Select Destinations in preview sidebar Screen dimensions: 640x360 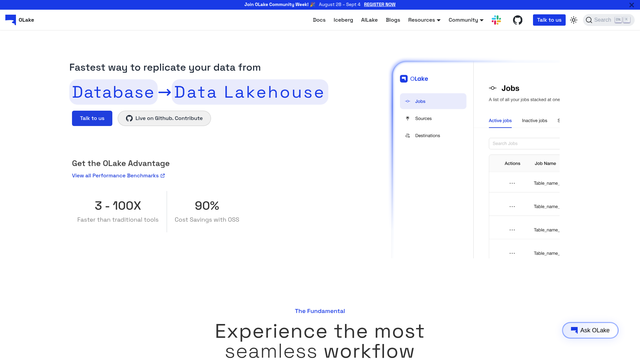coord(427,136)
